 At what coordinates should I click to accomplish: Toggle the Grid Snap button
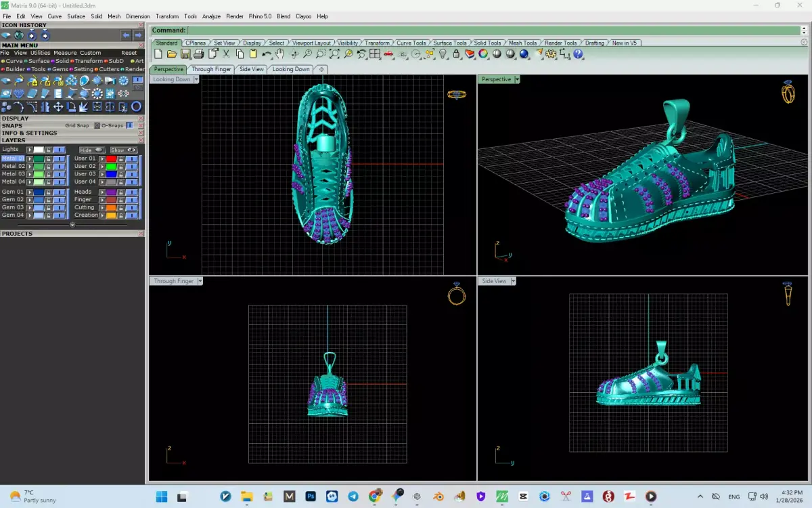point(97,125)
